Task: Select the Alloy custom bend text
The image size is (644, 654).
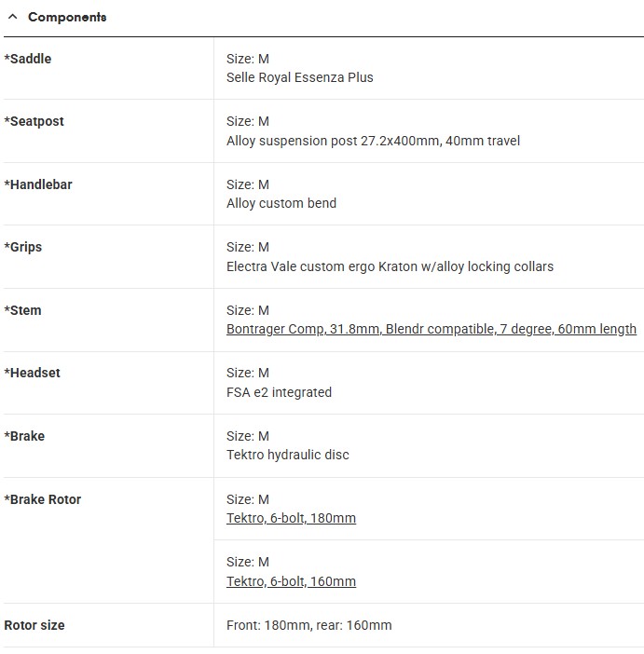Action: pyautogui.click(x=281, y=203)
